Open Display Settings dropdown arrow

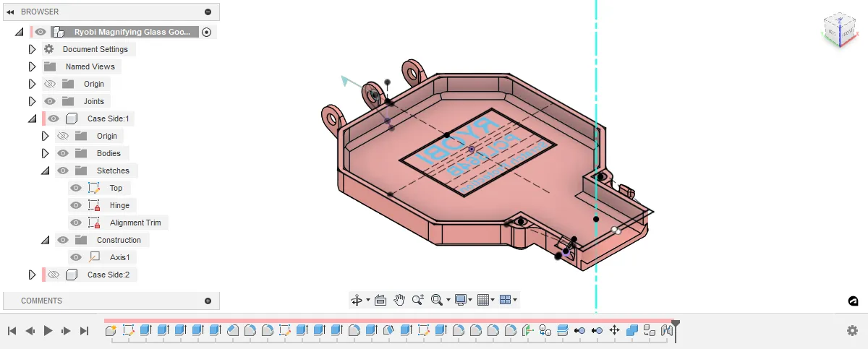[471, 300]
